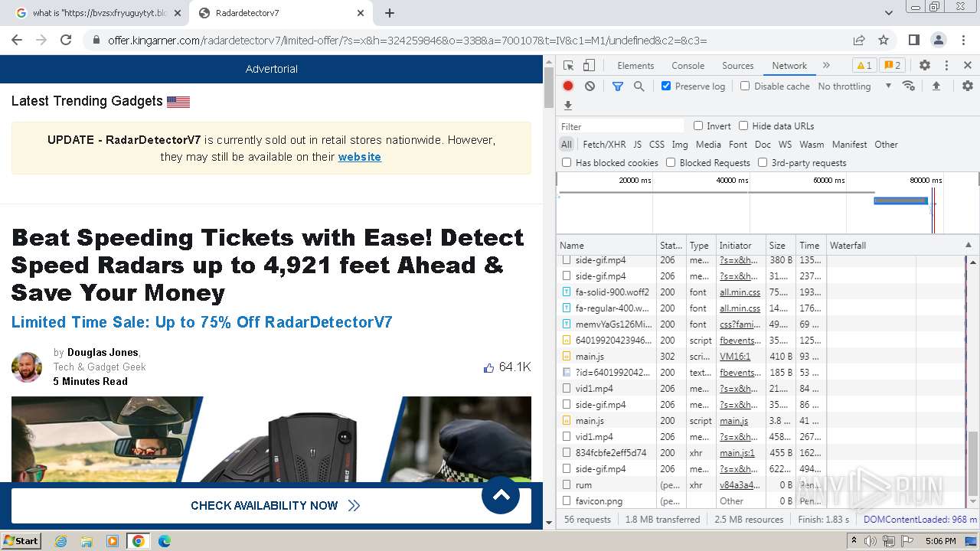This screenshot has height=551, width=980.
Task: Select the JS filter type
Action: pos(637,144)
